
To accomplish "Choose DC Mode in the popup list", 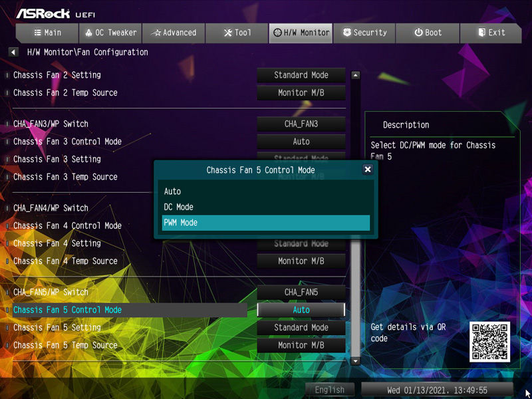I will (265, 207).
